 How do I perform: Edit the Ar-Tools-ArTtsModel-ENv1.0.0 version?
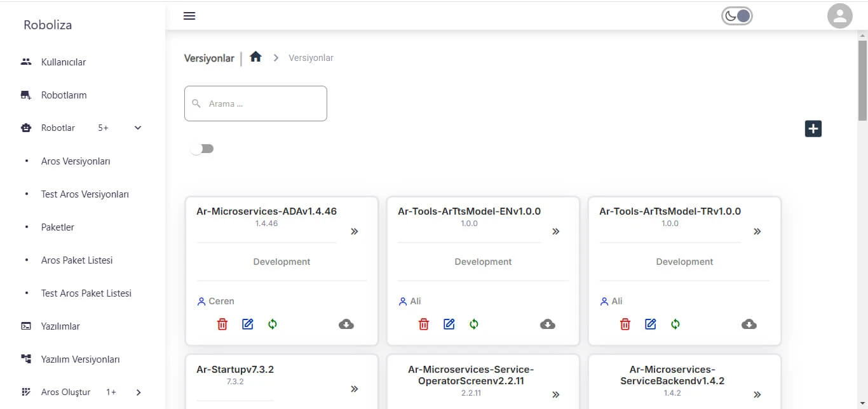(449, 325)
